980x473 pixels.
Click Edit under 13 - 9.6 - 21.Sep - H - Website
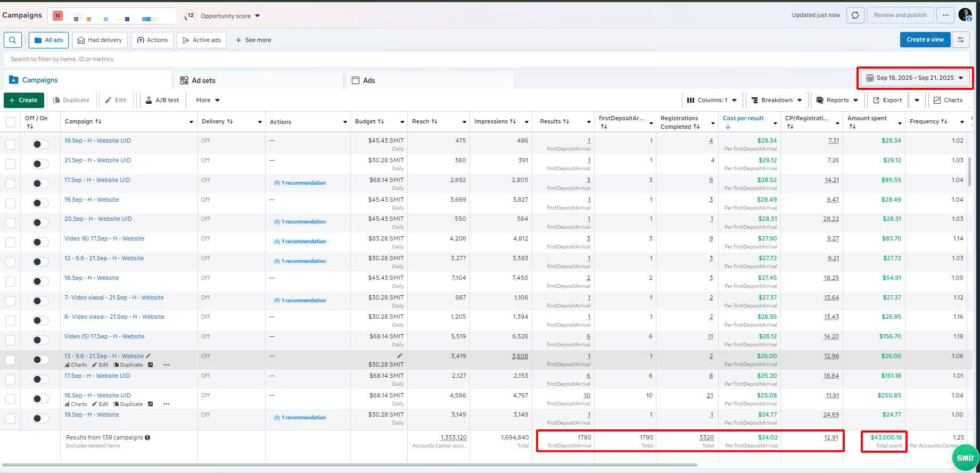100,365
